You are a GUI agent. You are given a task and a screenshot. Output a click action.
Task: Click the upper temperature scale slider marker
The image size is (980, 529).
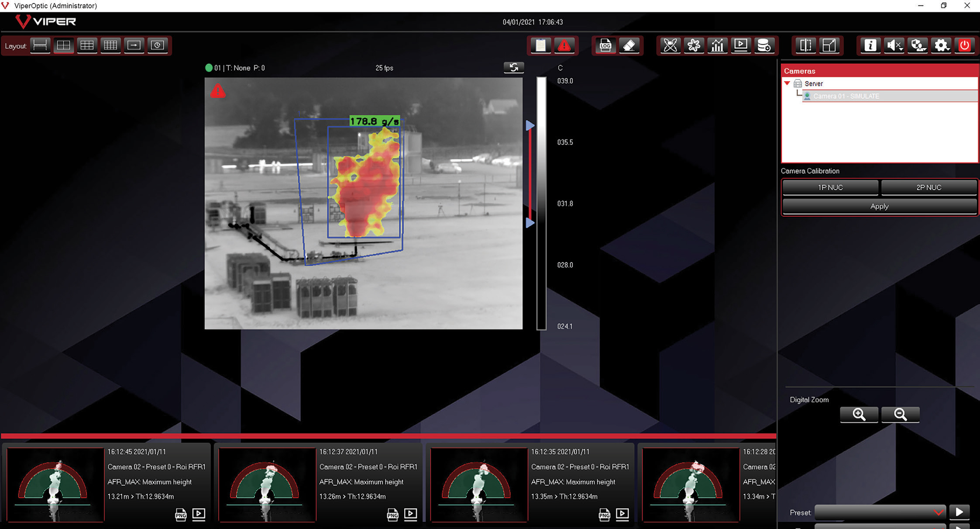click(x=530, y=126)
